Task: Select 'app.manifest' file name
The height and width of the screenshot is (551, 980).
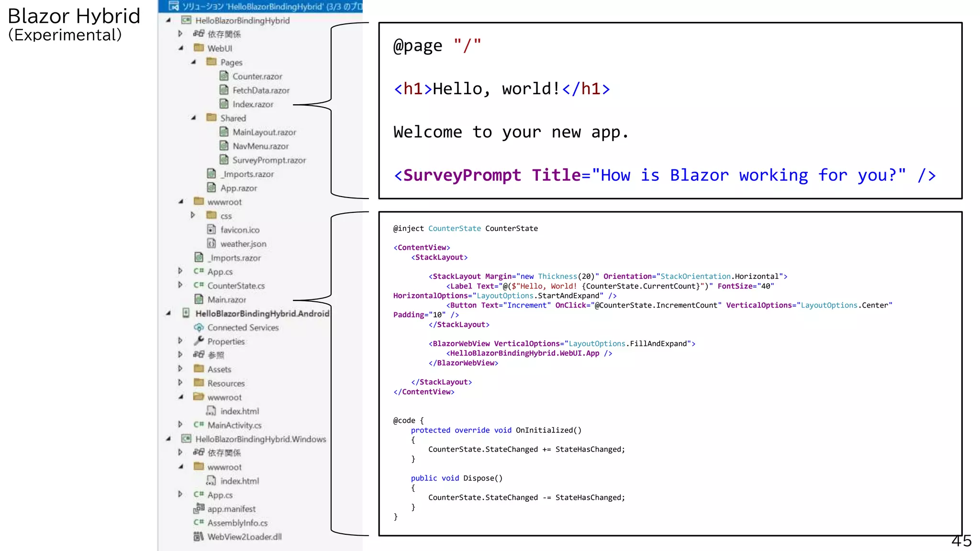Action: 232,509
